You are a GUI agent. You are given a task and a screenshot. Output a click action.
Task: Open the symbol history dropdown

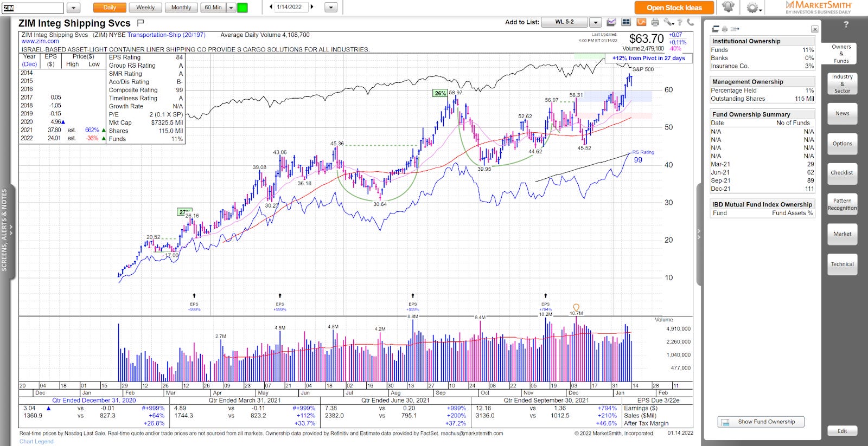pyautogui.click(x=73, y=8)
